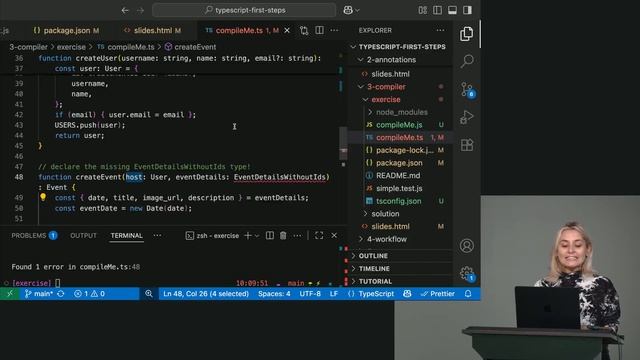The image size is (640, 360).
Task: Show more panel tabs ellipsis
Action: (157, 236)
